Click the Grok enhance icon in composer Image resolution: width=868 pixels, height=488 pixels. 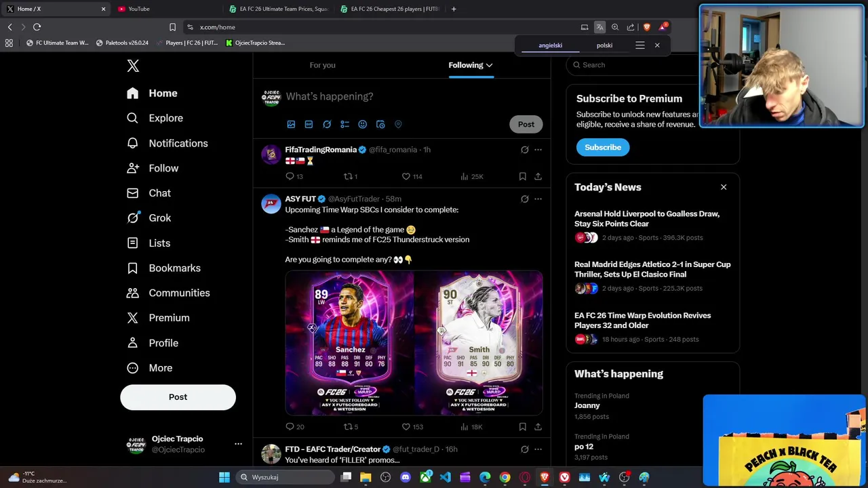click(x=327, y=124)
